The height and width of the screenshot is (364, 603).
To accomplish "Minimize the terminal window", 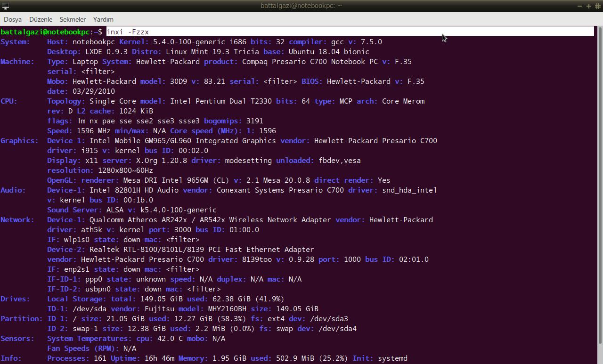I will pos(580,6).
